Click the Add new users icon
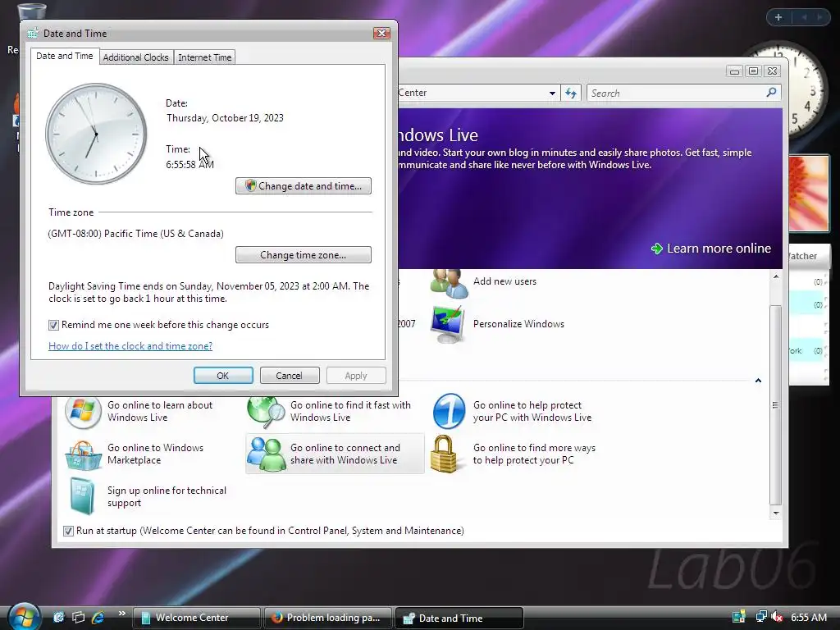Image resolution: width=840 pixels, height=630 pixels. tap(449, 282)
